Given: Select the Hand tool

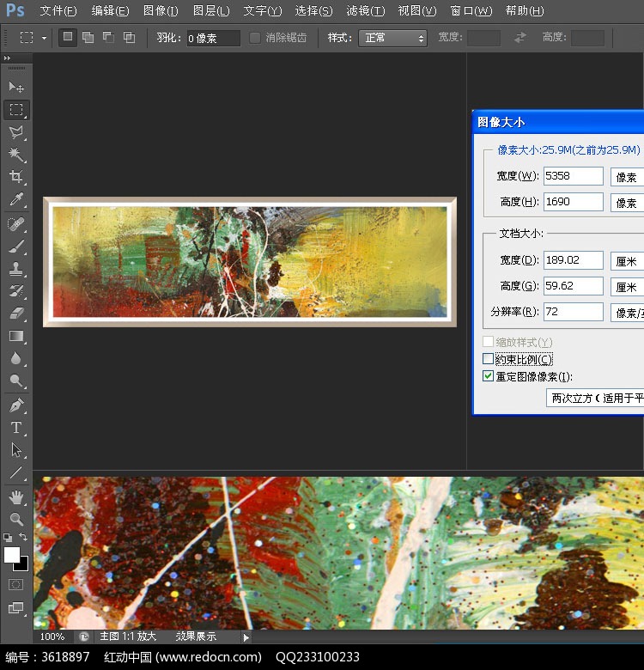Looking at the screenshot, I should tap(16, 497).
